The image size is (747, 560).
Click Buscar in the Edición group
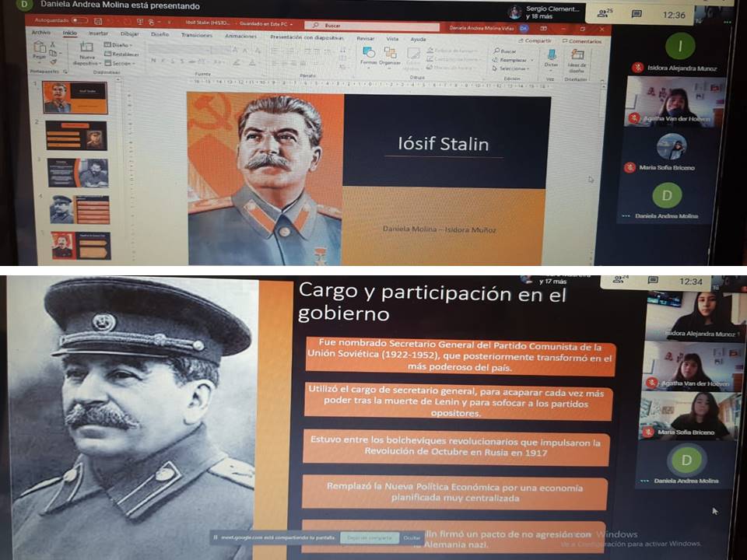point(505,51)
